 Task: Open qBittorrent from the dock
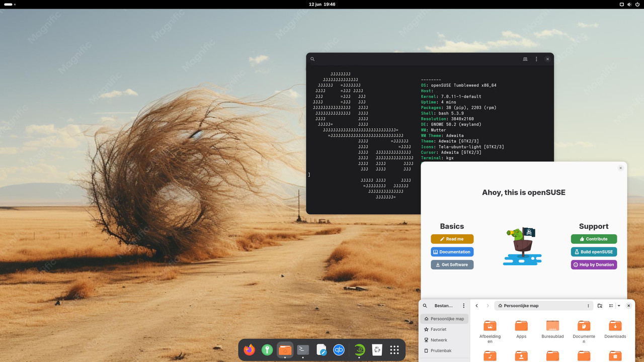tap(339, 349)
